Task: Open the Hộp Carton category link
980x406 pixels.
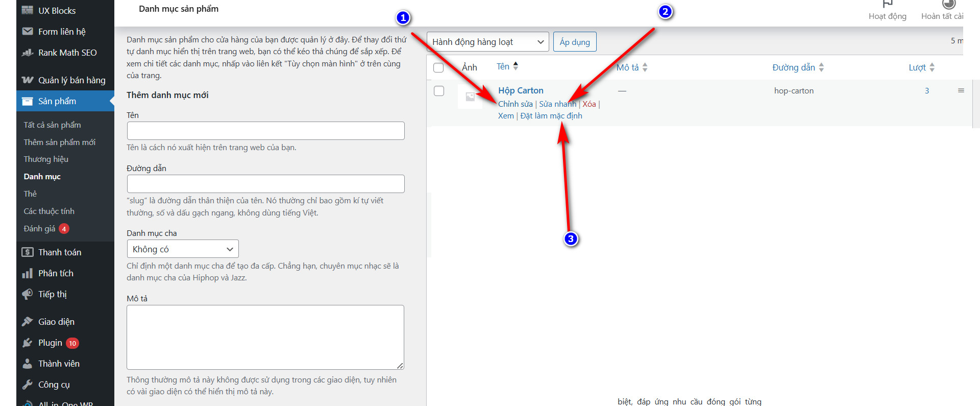Action: [x=521, y=90]
